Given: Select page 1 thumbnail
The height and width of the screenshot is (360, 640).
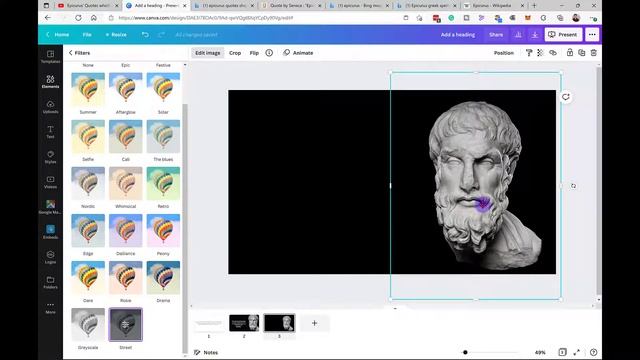Looking at the screenshot, I should [x=209, y=323].
